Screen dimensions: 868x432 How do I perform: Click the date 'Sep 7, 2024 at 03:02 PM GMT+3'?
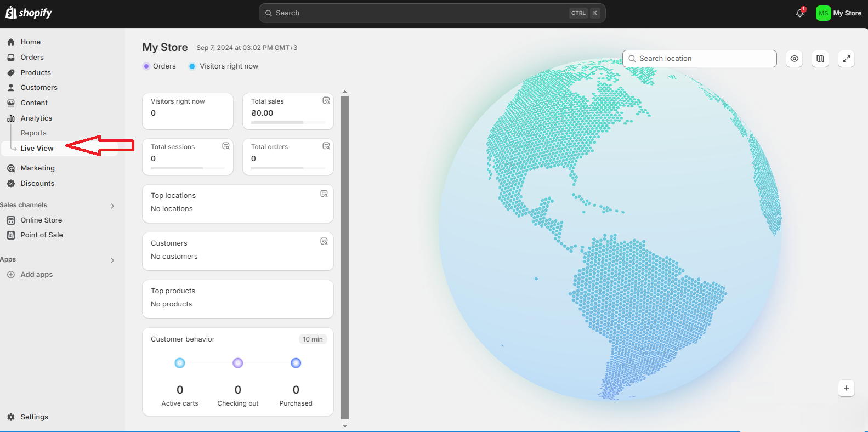[247, 48]
